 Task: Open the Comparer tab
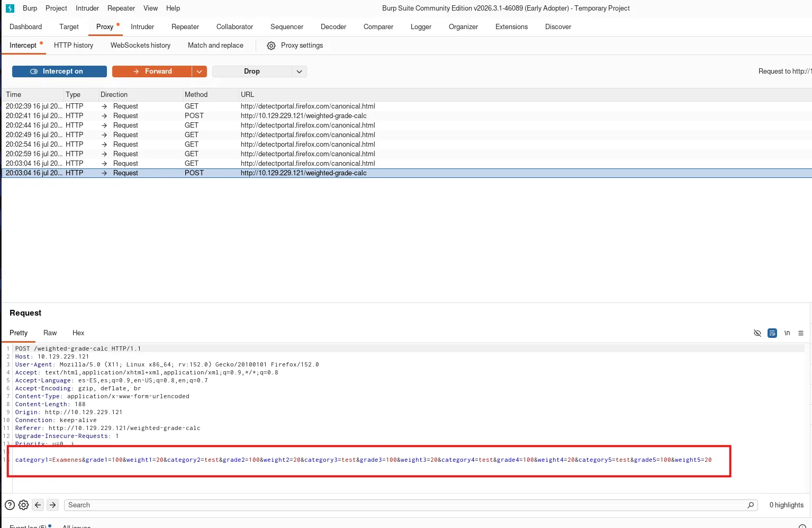point(378,27)
